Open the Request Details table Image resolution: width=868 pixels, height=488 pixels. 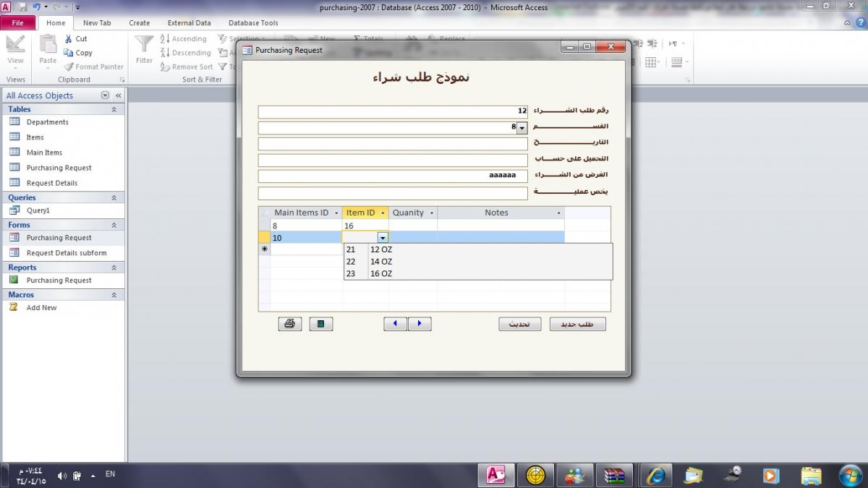(x=52, y=183)
